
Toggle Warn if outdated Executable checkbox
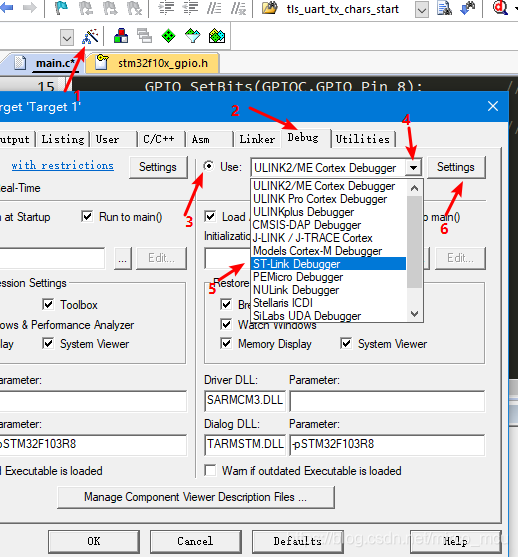click(210, 470)
